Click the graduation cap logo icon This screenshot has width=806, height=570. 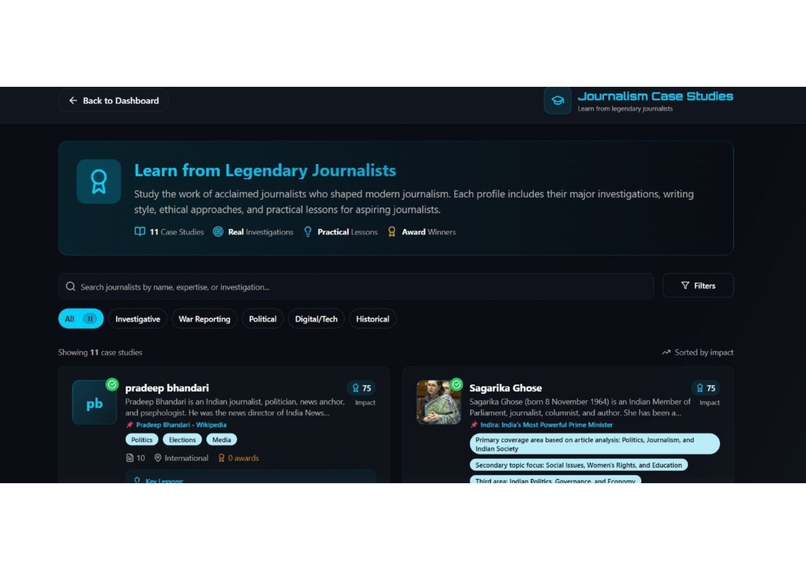[558, 101]
